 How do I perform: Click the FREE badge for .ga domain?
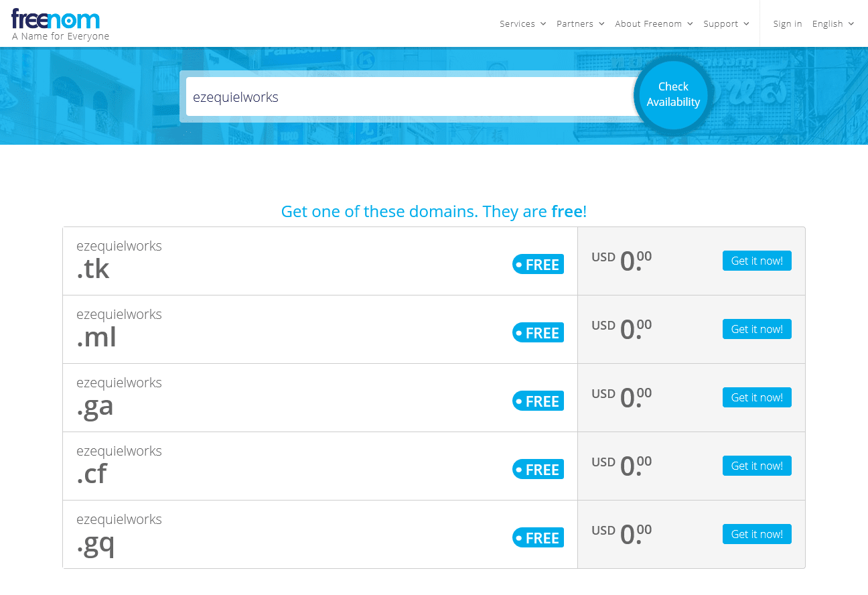538,401
